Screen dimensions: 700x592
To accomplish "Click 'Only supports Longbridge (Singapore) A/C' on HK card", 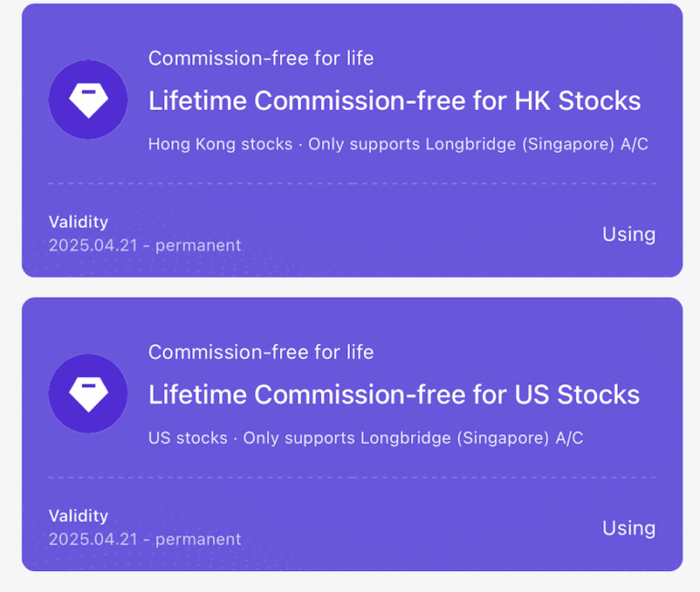I will [x=479, y=144].
